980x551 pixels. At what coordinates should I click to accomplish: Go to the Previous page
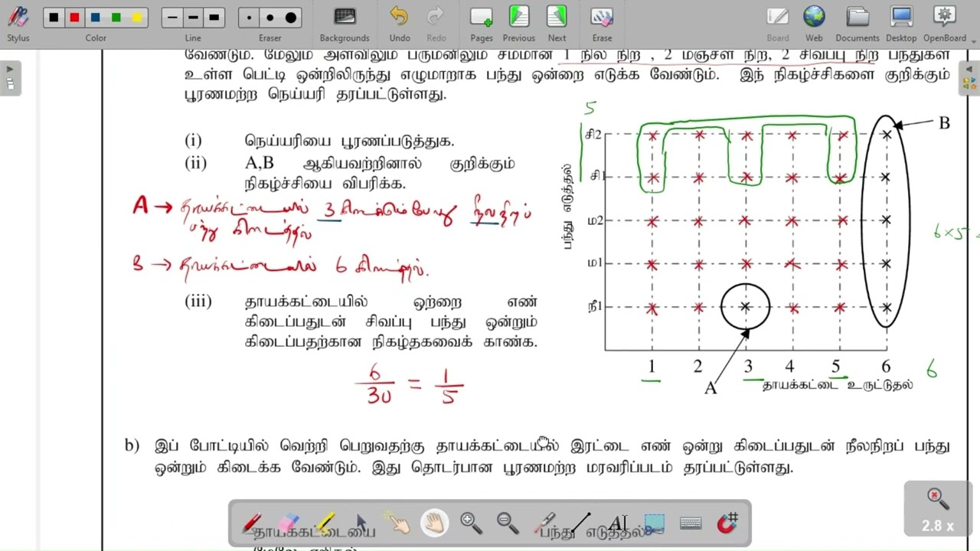tap(519, 24)
